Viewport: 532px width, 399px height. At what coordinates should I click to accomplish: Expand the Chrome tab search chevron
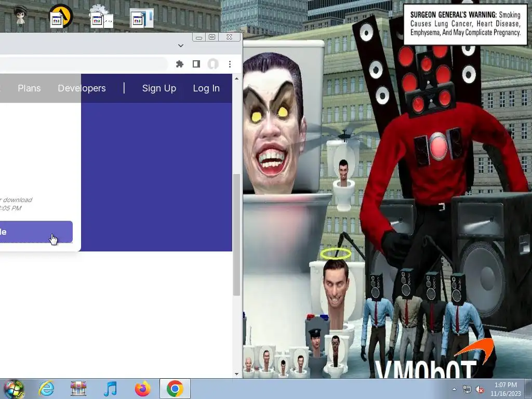coord(181,46)
